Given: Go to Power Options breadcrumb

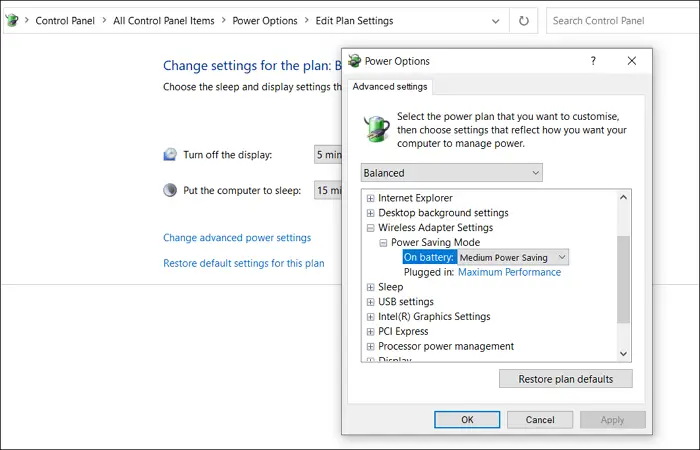Looking at the screenshot, I should coord(265,21).
